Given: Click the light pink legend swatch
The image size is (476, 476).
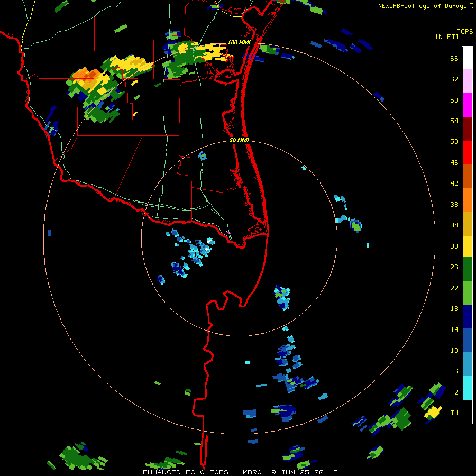Looking at the screenshot, I should (467, 81).
